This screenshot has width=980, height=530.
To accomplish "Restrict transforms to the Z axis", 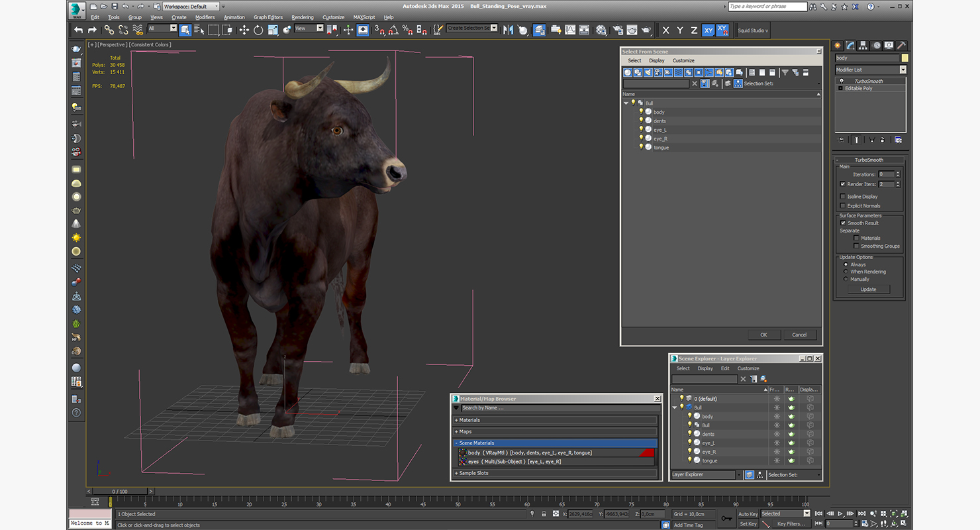I will (694, 30).
